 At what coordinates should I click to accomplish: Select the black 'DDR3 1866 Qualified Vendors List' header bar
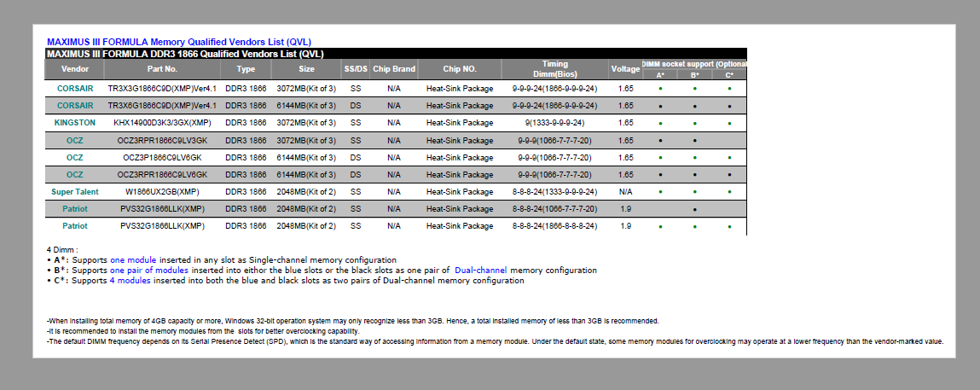pyautogui.click(x=396, y=54)
